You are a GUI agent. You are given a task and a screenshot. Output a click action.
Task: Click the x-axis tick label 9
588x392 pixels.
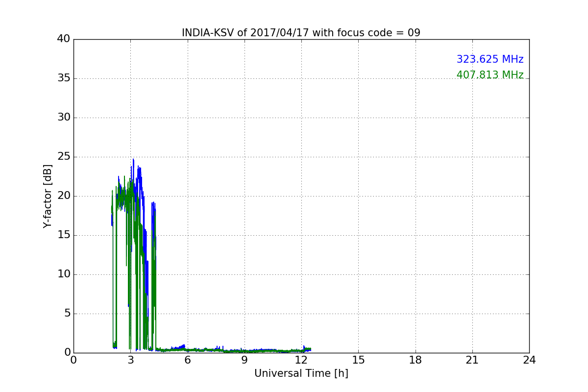[x=245, y=360]
